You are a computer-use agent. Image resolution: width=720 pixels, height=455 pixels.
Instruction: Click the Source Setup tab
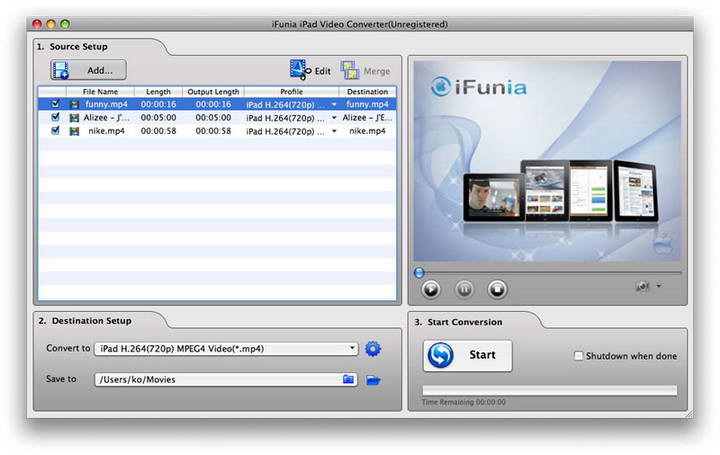pyautogui.click(x=79, y=46)
